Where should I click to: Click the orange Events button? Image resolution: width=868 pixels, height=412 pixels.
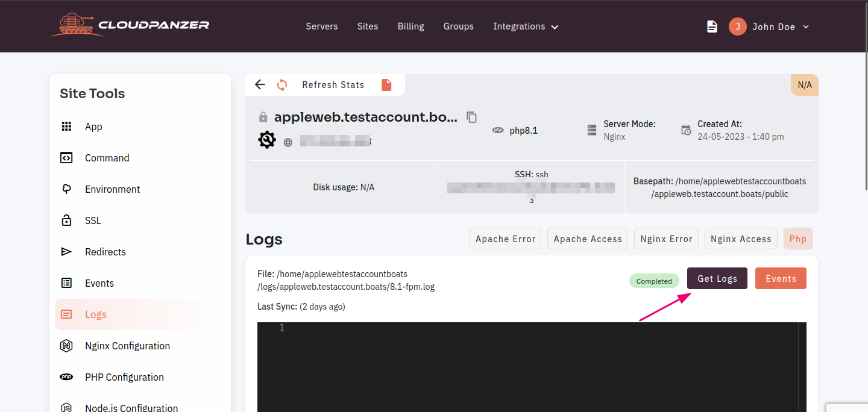coord(781,278)
